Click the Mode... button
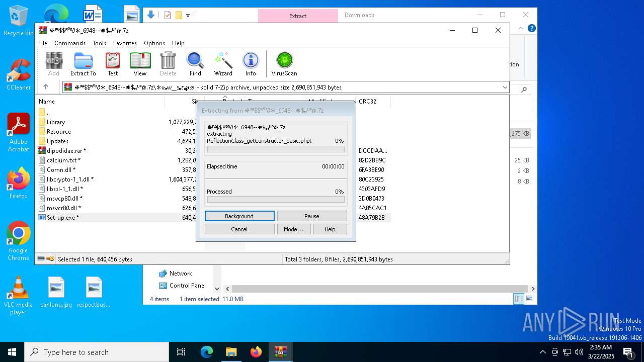 tap(293, 229)
